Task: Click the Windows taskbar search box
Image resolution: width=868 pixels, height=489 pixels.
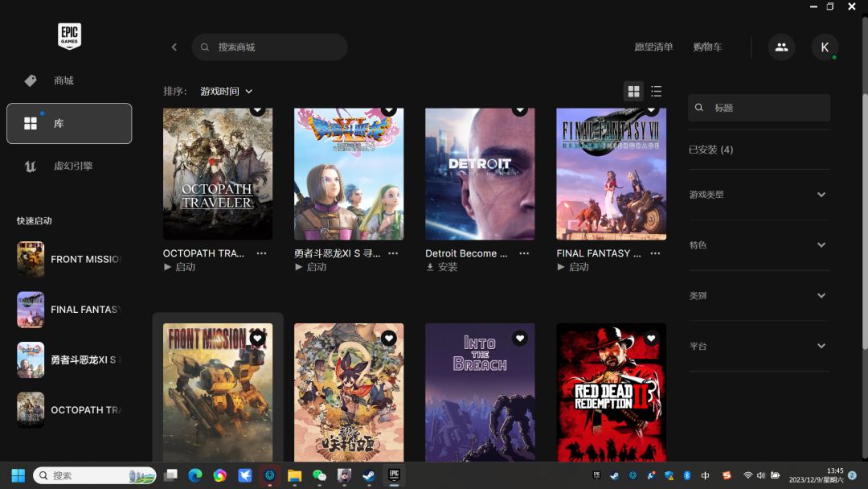Action: tap(95, 475)
